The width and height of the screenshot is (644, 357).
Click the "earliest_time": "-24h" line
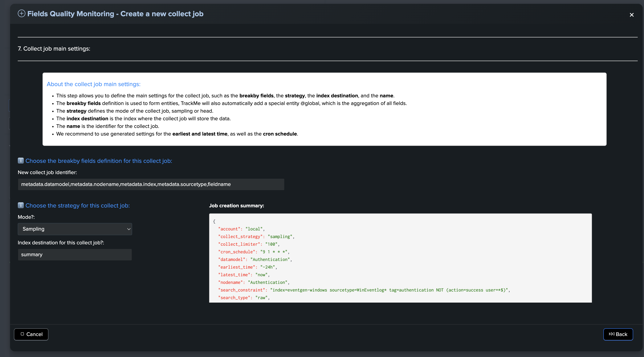pos(247,267)
